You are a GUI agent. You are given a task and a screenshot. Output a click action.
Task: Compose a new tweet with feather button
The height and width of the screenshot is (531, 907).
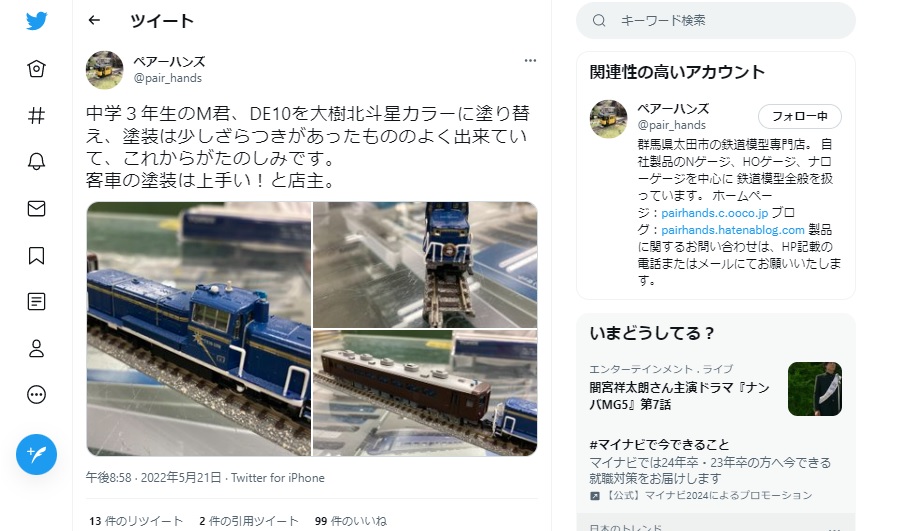36,455
